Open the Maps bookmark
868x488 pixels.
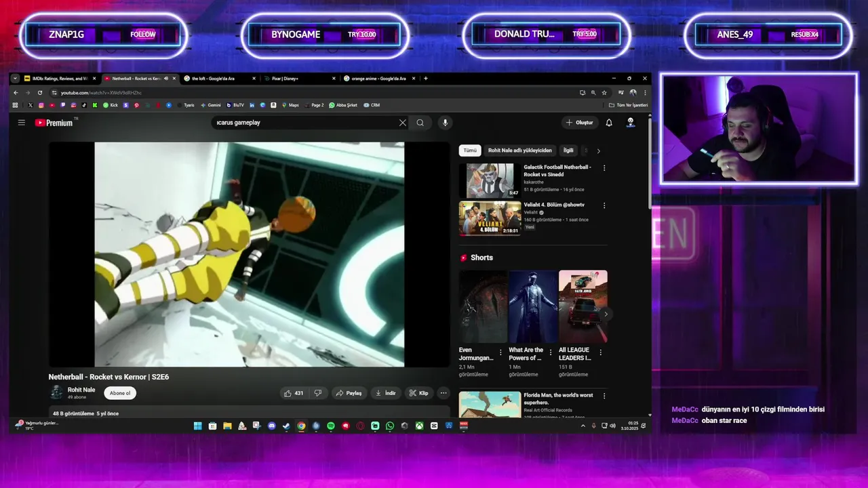click(x=290, y=105)
